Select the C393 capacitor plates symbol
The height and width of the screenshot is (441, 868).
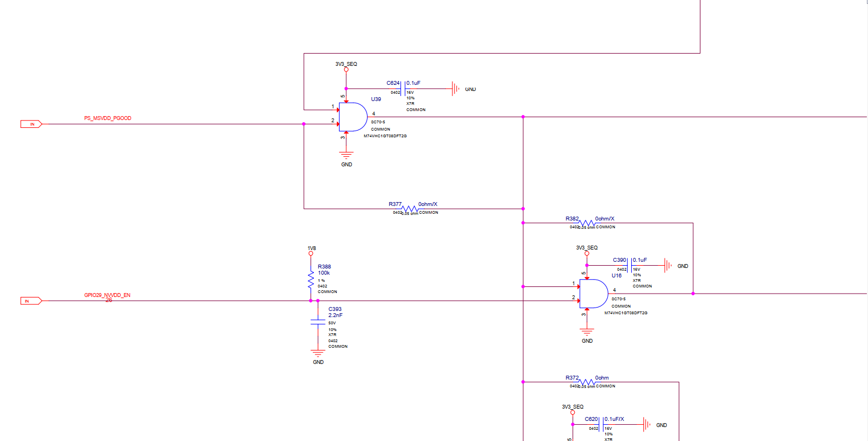(x=318, y=322)
